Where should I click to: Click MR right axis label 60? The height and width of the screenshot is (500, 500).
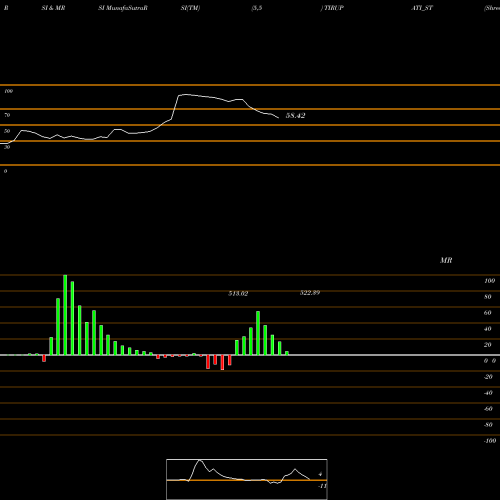pyautogui.click(x=488, y=313)
